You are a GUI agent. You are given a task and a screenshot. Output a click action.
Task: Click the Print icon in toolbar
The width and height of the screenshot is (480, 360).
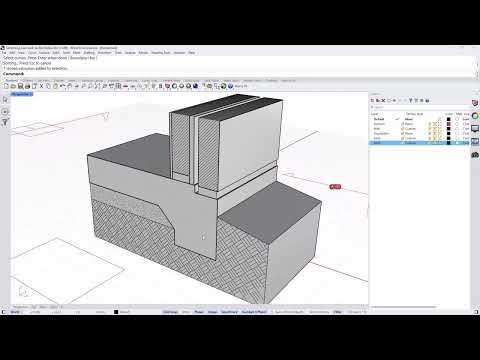[27, 86]
